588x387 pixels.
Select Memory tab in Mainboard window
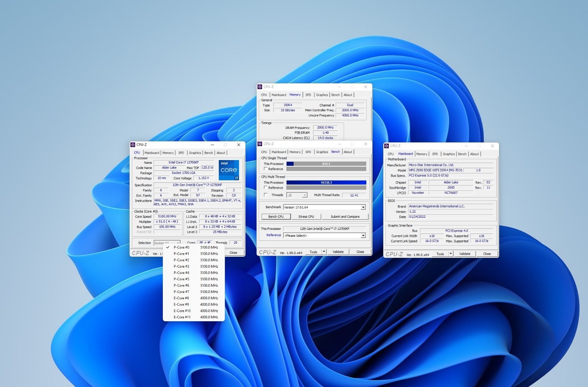(x=422, y=154)
